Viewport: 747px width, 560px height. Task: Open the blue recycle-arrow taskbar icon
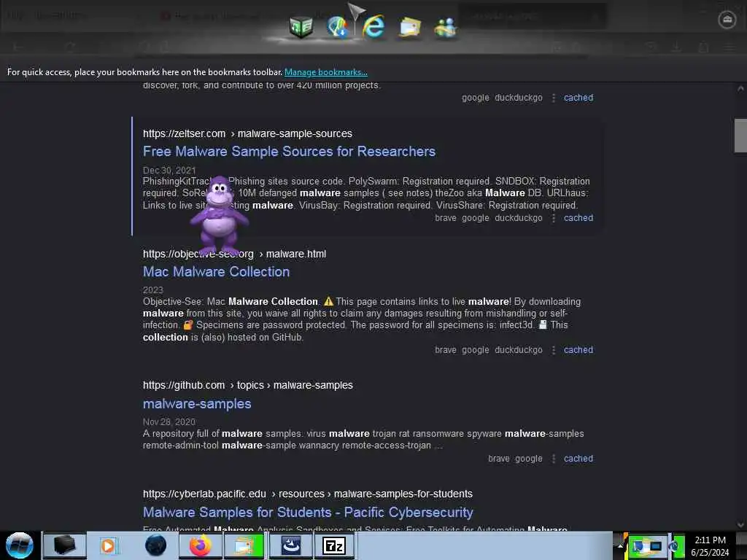[290, 545]
